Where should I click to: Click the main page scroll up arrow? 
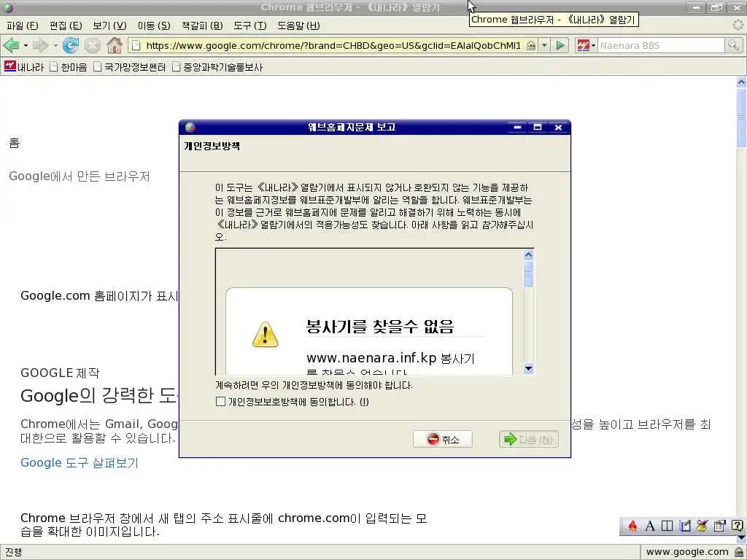(x=741, y=82)
